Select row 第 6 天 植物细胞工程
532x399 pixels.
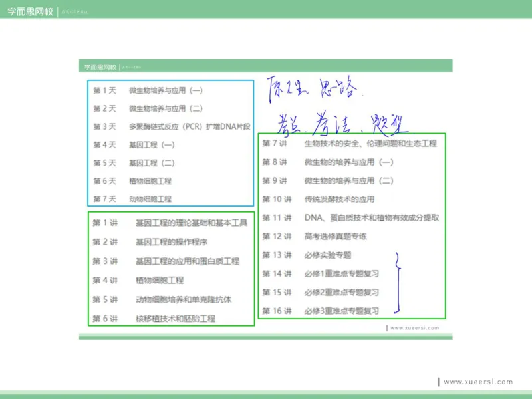132,181
